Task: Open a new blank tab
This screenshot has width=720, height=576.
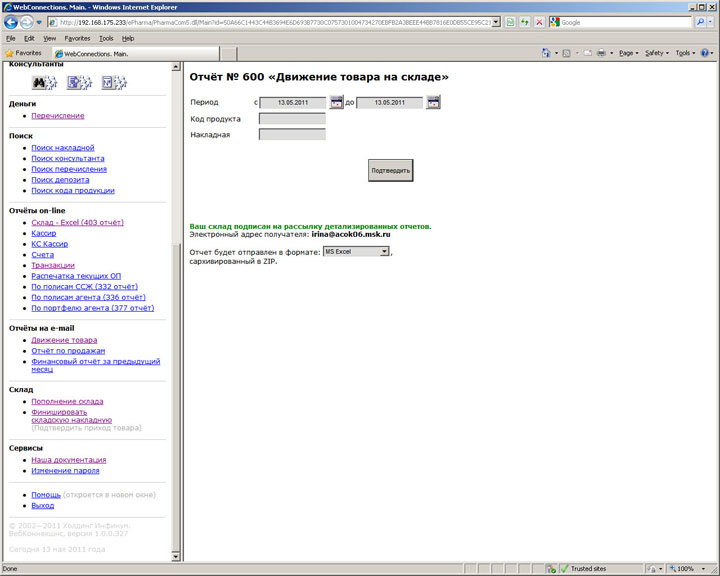Action: 228,54
